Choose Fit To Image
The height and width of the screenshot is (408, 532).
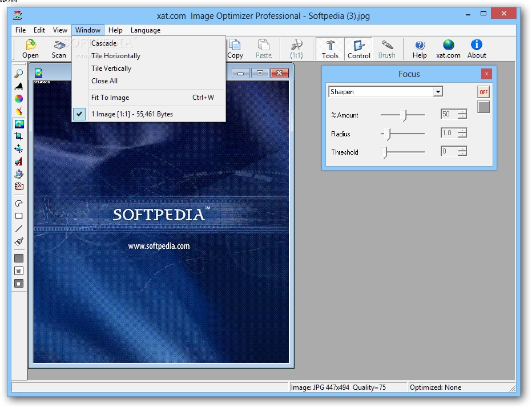[x=148, y=98]
